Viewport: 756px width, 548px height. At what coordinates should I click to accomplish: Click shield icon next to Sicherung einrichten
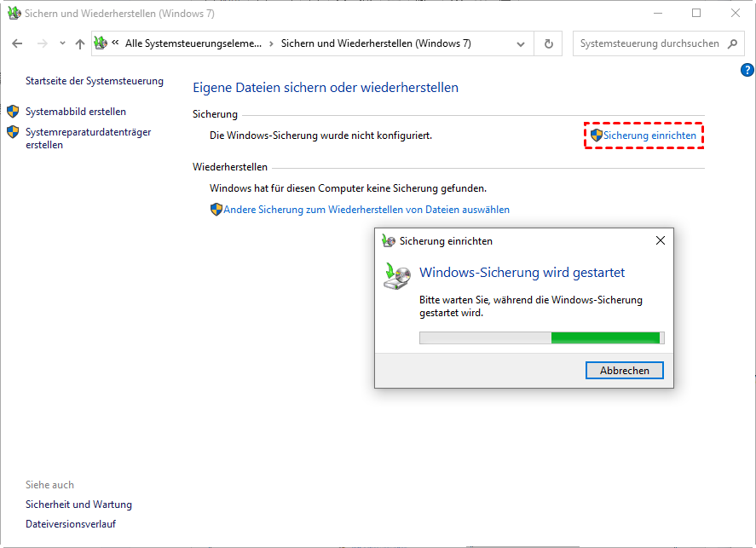click(597, 136)
